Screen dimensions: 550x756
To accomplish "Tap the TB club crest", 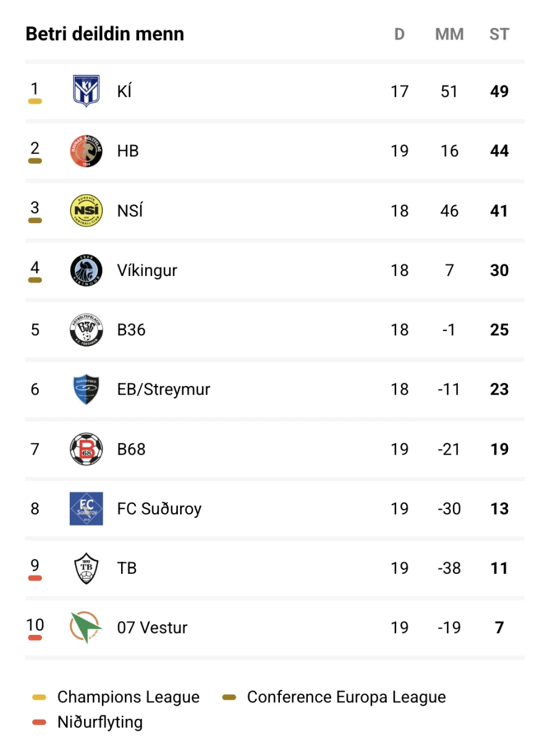I will coord(86,568).
